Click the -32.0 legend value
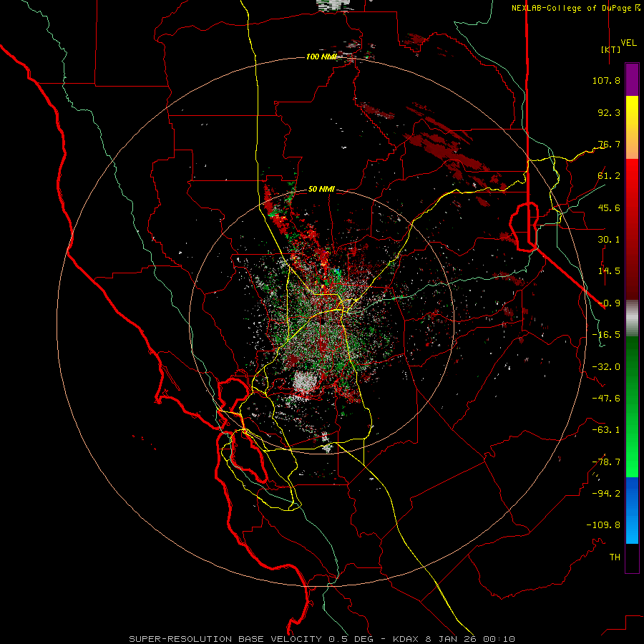Screen dimensions: 644x644 [606, 367]
